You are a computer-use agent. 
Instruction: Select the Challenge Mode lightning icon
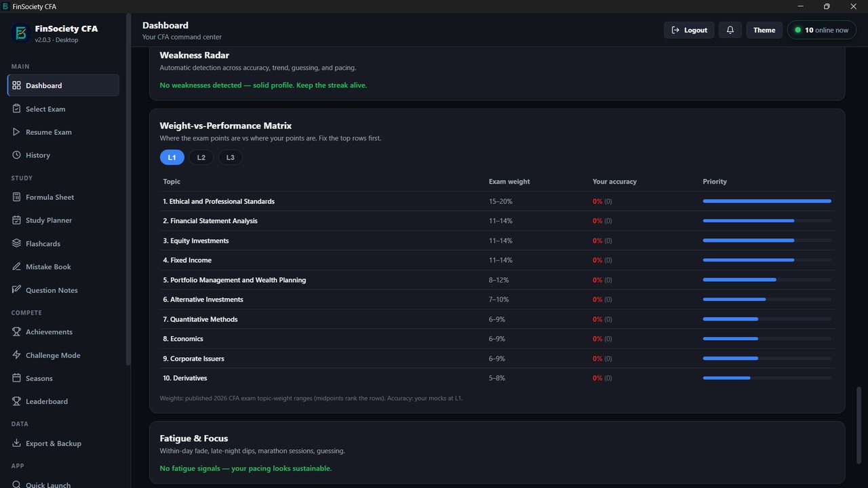click(x=17, y=355)
